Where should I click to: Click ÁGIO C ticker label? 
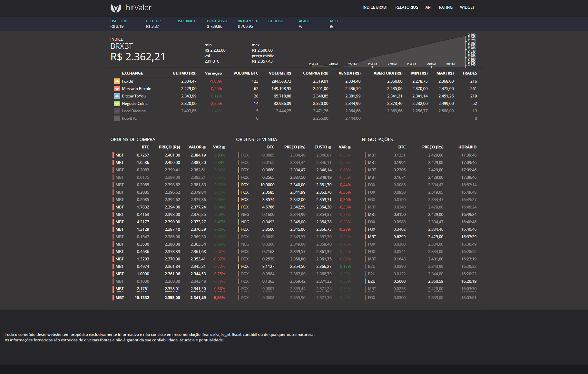(305, 21)
